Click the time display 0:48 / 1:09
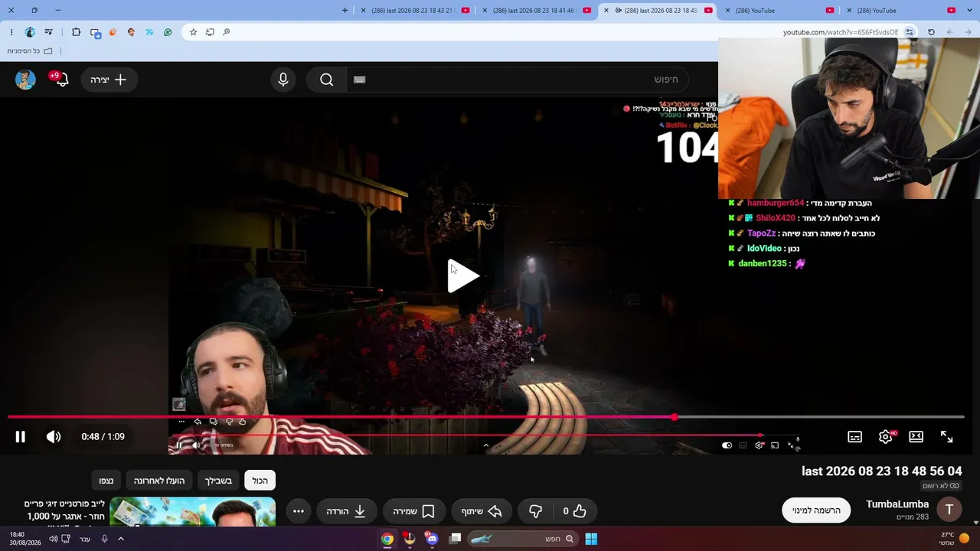This screenshot has height=551, width=980. (103, 437)
